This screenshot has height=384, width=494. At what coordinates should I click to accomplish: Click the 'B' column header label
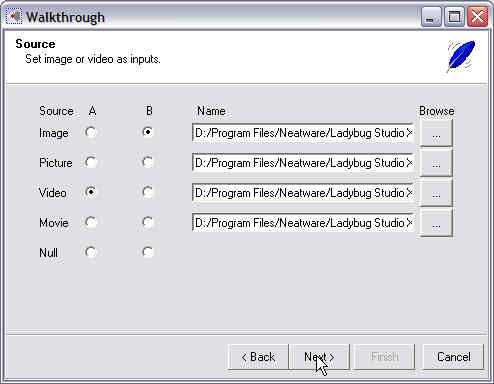tap(149, 111)
